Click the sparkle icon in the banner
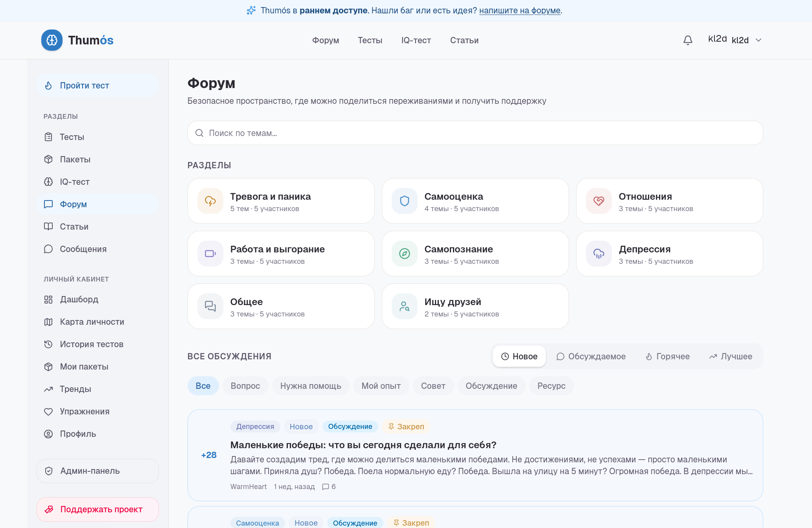This screenshot has height=528, width=812. 251,11
